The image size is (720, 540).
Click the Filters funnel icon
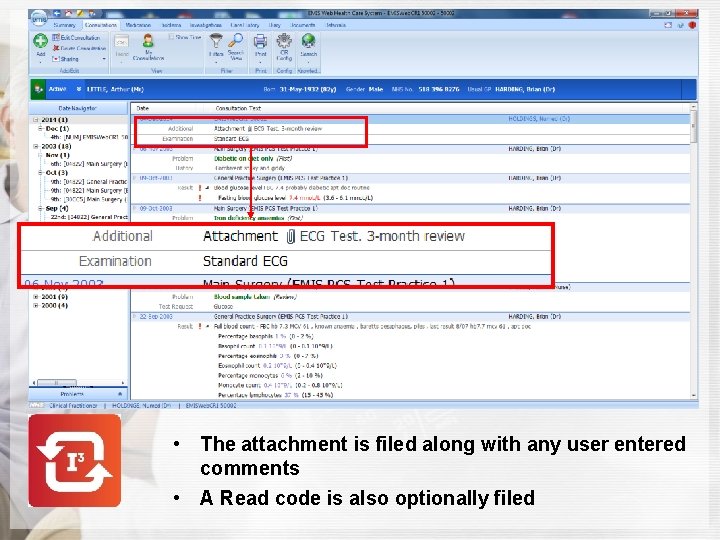(215, 41)
